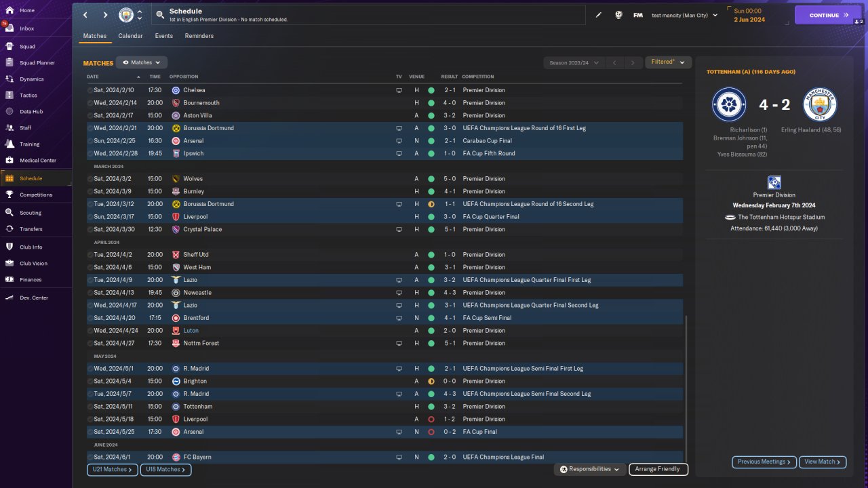Open the FM menu icon
This screenshot has width=868, height=488.
click(638, 15)
